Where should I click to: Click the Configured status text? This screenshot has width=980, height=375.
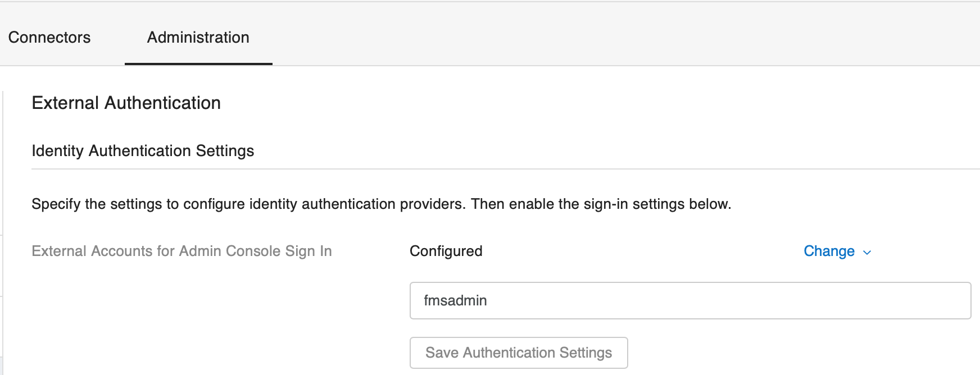click(x=446, y=251)
